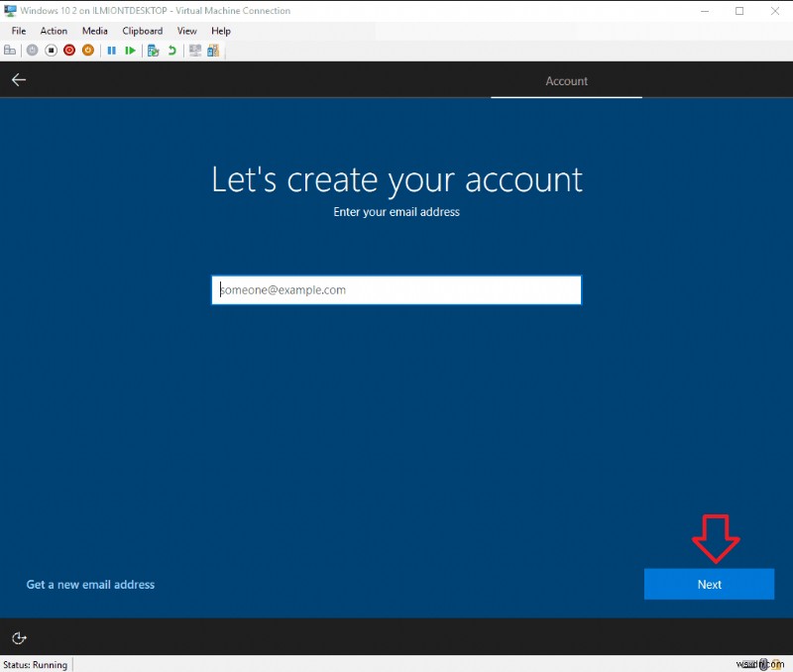Open the View menu
Screen dimensions: 793x672
pos(186,31)
